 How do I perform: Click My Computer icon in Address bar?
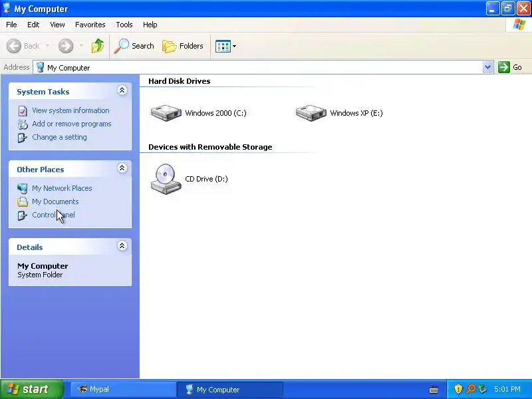(x=41, y=67)
